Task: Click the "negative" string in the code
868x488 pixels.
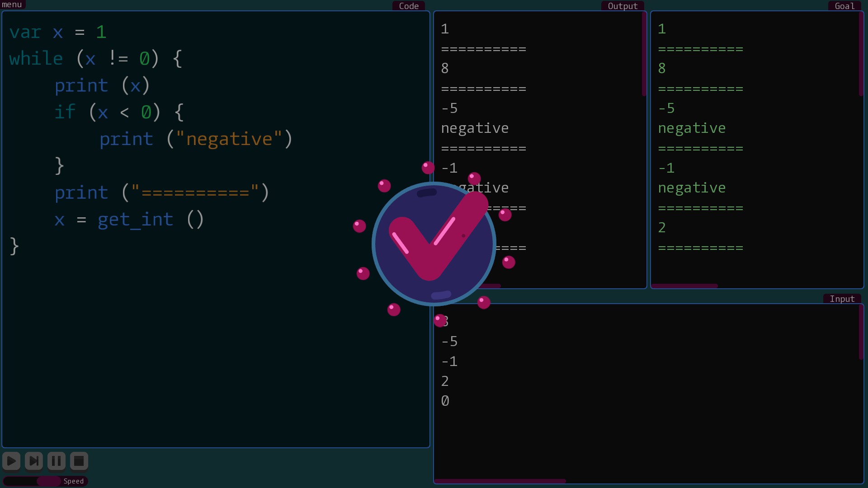Action: pos(229,139)
